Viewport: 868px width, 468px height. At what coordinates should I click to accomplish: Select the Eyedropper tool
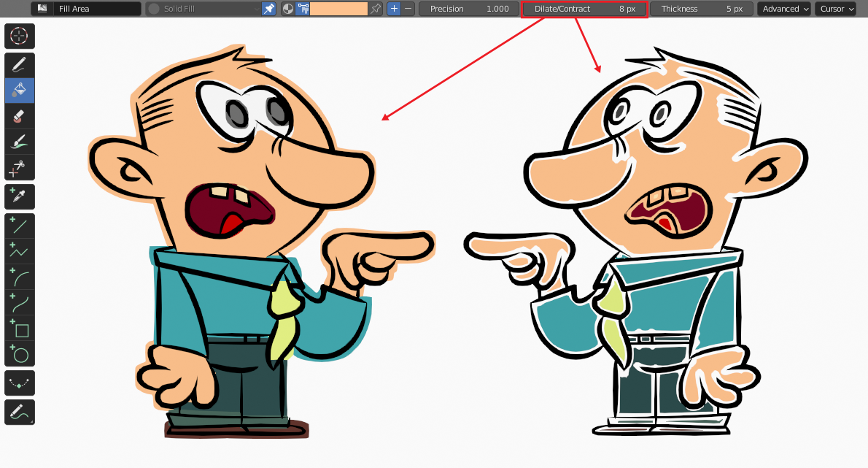20,197
